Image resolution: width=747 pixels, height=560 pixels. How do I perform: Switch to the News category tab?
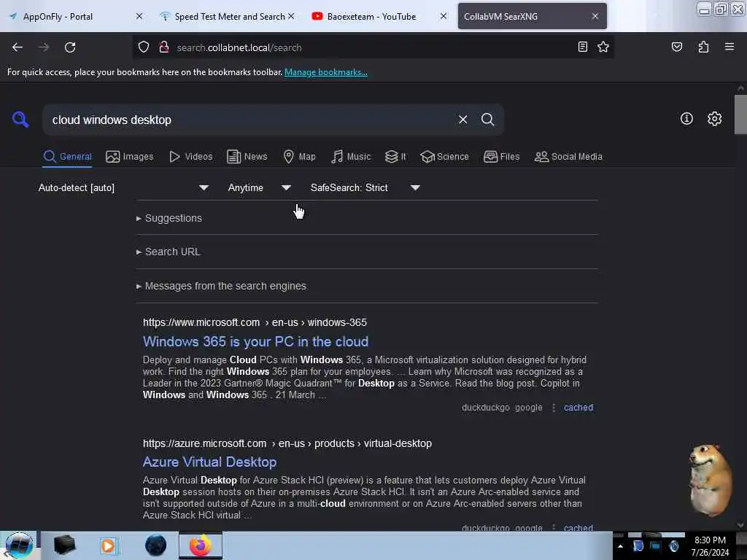point(247,157)
